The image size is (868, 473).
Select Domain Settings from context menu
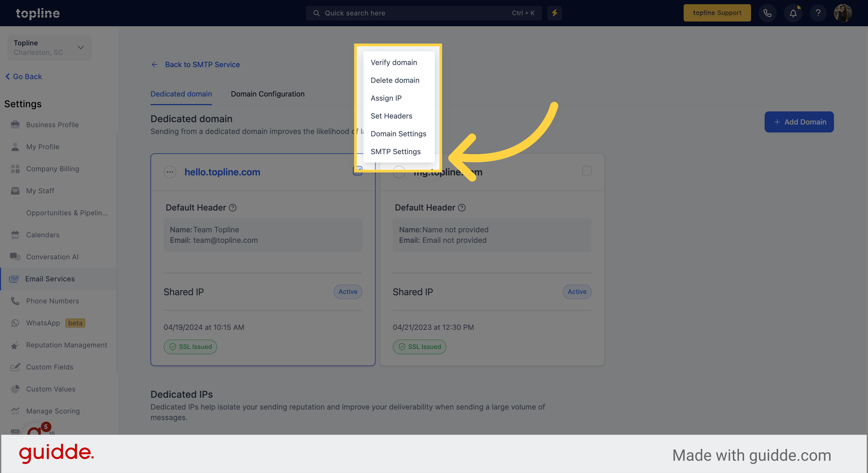click(x=398, y=134)
